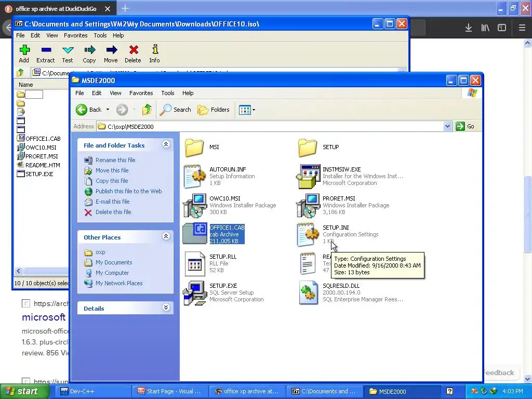Go to My Computer in Other Places
Image resolution: width=532 pixels, height=399 pixels.
coord(112,273)
